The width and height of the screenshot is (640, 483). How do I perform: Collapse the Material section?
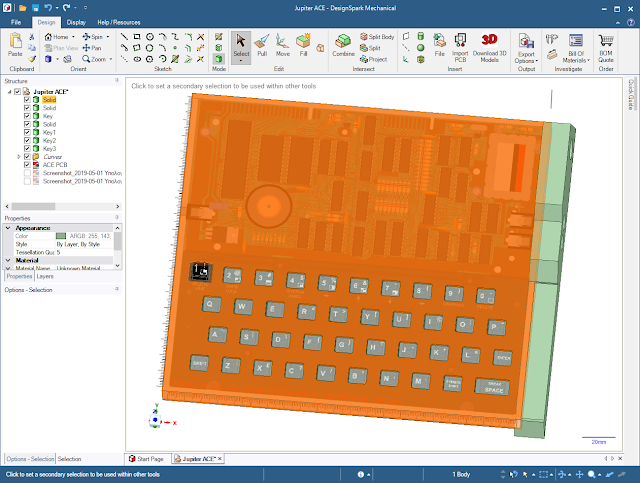[8, 260]
